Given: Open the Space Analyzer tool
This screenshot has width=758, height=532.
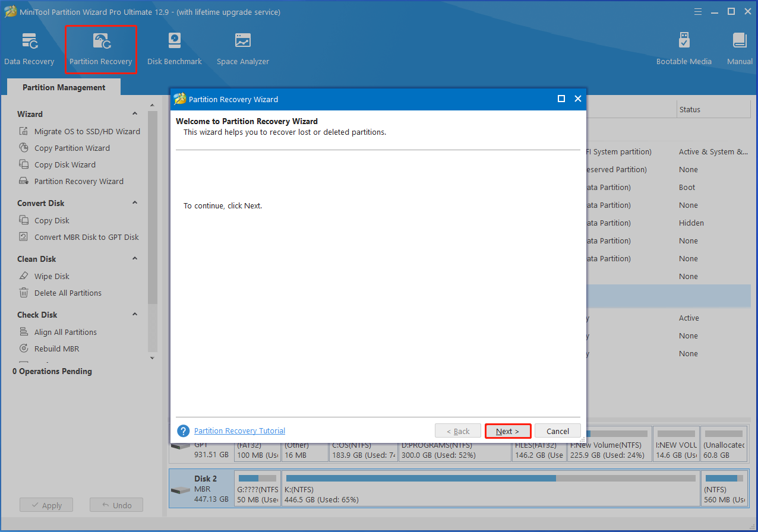Looking at the screenshot, I should 243,49.
